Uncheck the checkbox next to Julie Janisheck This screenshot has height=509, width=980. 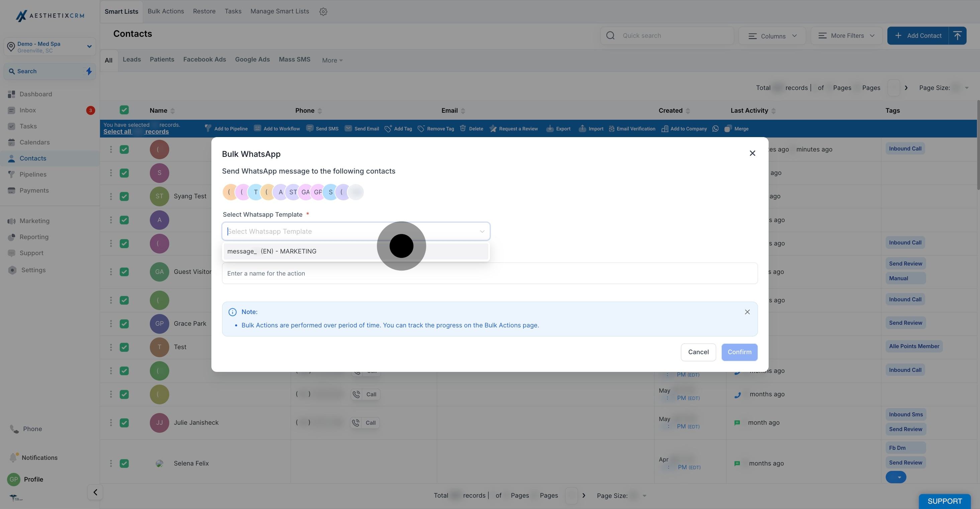[x=124, y=423]
